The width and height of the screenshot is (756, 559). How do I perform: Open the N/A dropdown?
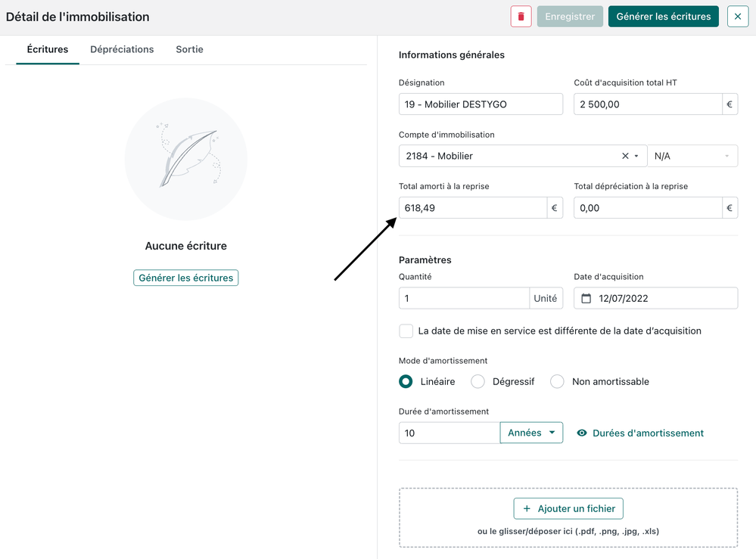coord(692,156)
